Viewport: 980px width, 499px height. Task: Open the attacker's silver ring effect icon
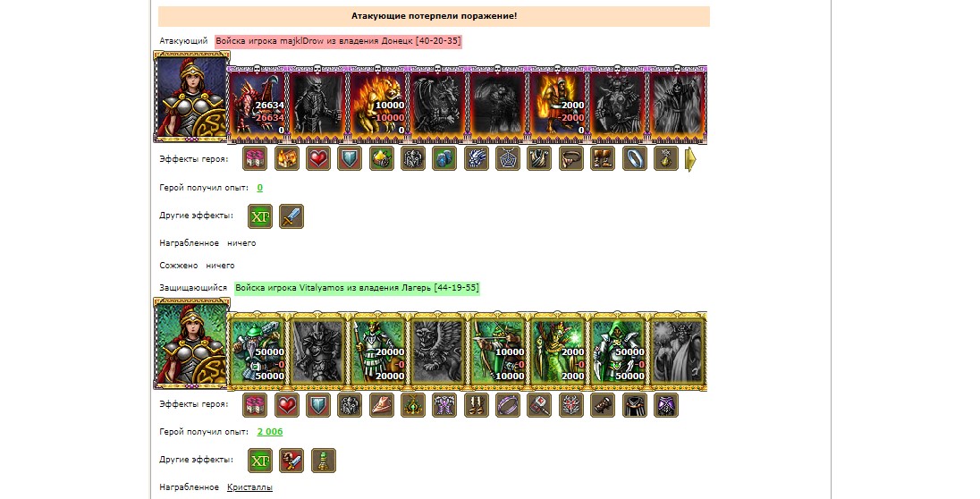(634, 159)
